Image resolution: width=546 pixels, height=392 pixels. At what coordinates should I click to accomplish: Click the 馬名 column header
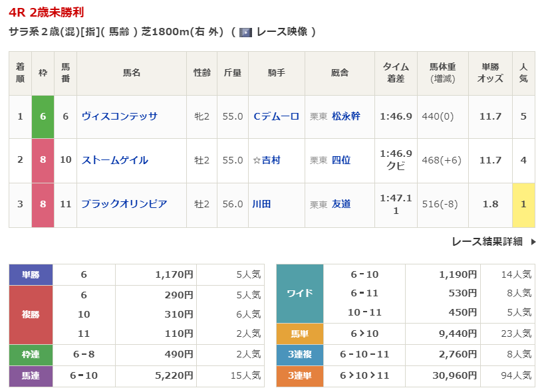[132, 73]
